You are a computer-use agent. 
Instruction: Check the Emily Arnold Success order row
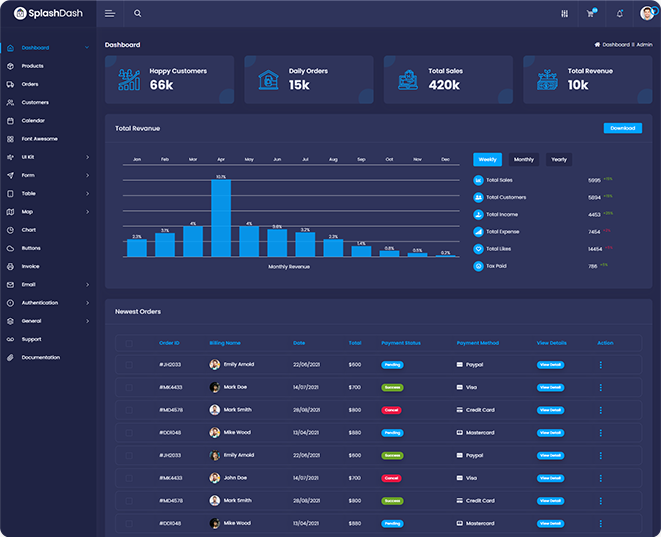[x=129, y=456]
